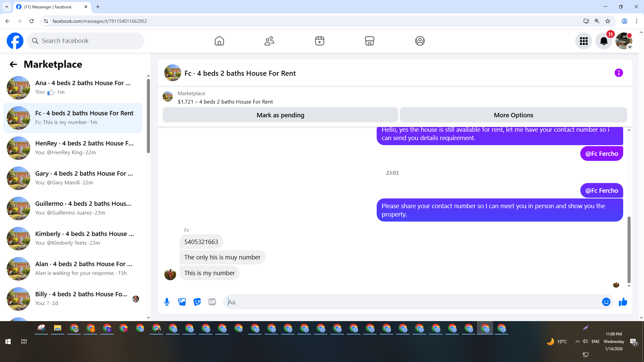Open Facebook notifications bell
The height and width of the screenshot is (362, 644).
[603, 41]
